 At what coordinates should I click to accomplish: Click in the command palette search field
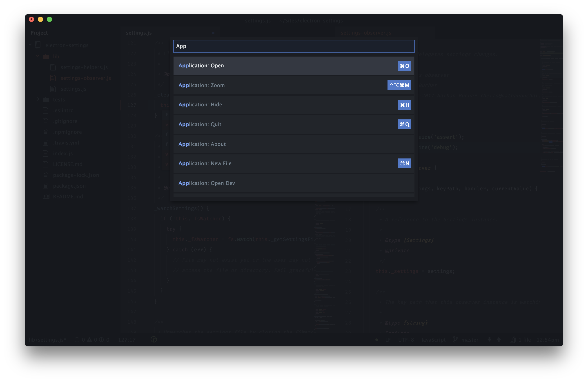coord(294,46)
